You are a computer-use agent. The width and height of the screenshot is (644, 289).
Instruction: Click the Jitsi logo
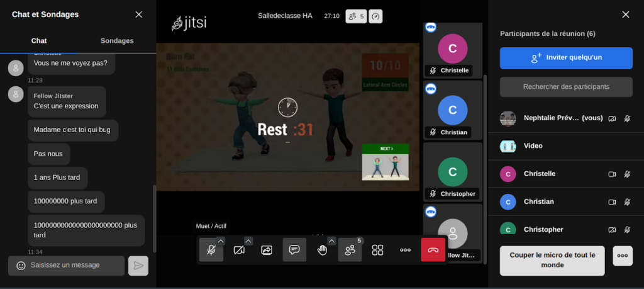pos(189,23)
